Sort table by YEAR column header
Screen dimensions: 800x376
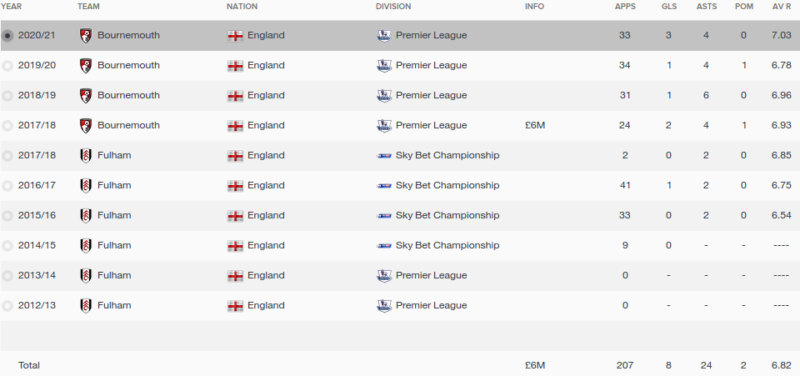(11, 7)
